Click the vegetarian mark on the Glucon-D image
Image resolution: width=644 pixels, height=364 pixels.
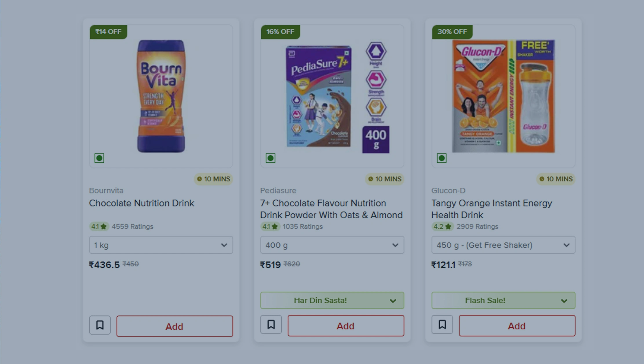pos(442,158)
